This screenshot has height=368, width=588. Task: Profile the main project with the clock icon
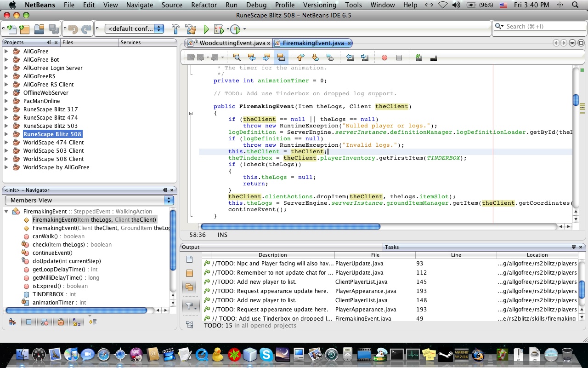point(235,29)
